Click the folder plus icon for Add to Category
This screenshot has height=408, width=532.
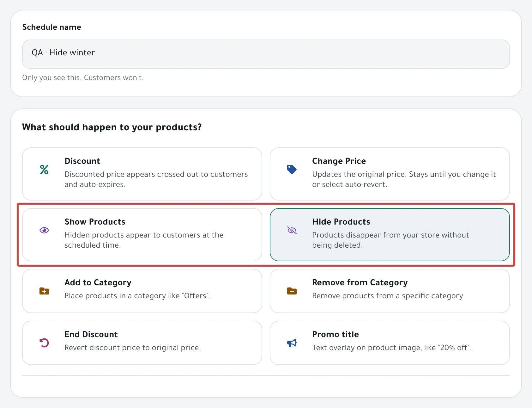point(44,291)
